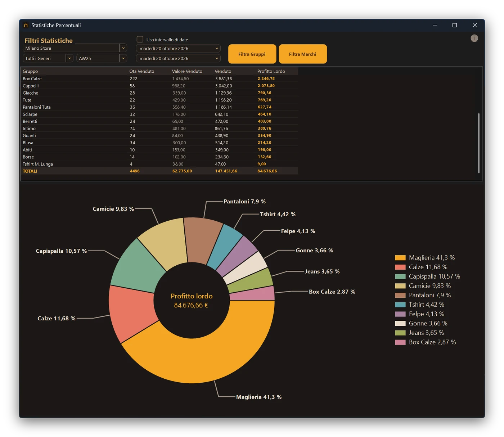The height and width of the screenshot is (437, 504).
Task: Open the Milano Store dropdown arrow
Action: [x=123, y=48]
